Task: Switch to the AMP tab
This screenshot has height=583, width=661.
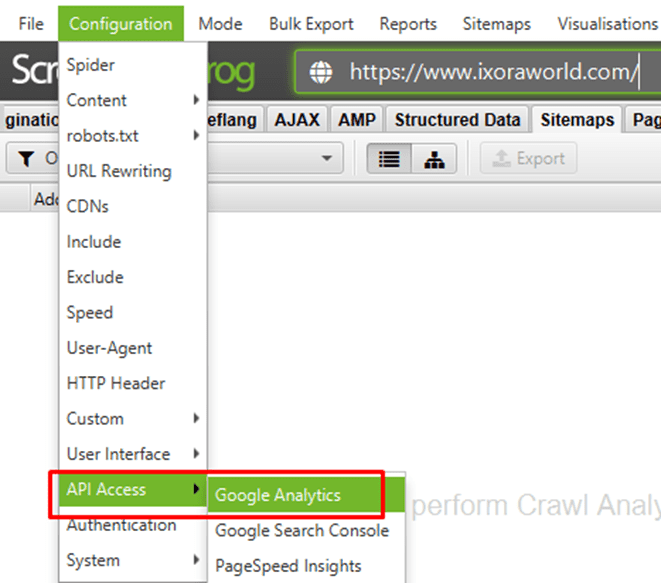Action: coord(357,120)
